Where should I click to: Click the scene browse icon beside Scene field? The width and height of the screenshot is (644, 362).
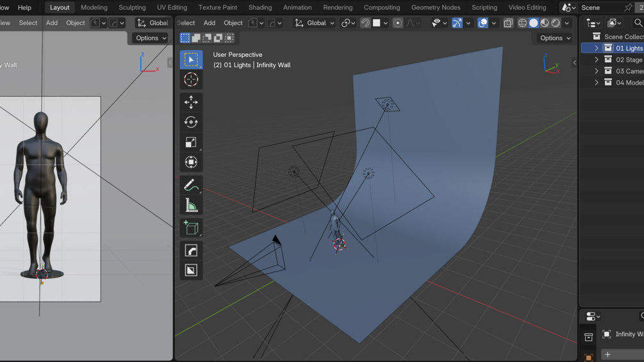568,8
